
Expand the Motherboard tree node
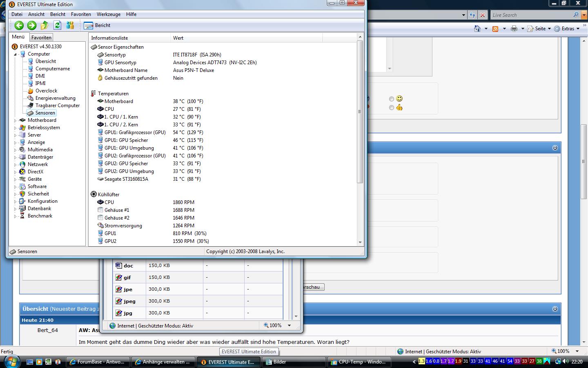16,120
